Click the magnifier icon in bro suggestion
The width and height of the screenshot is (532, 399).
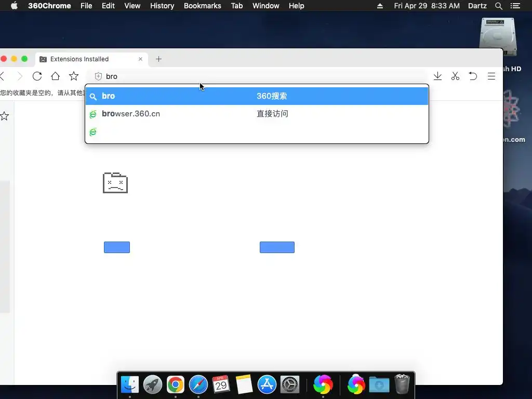(x=93, y=96)
